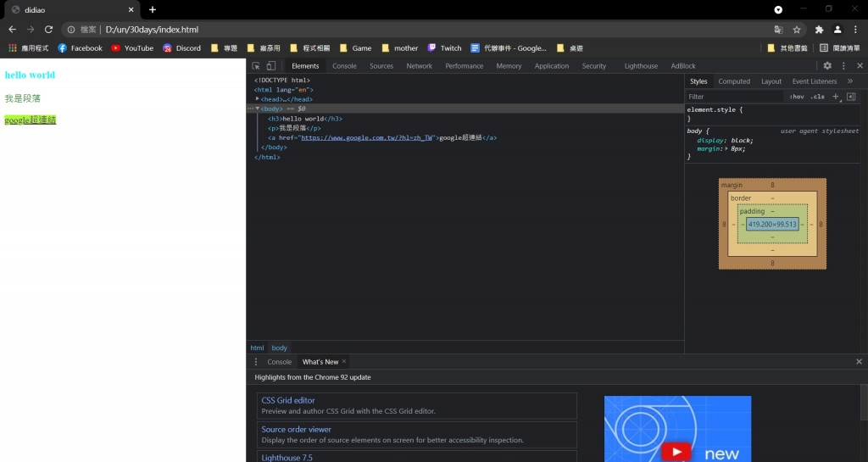This screenshot has width=868, height=462.
Task: Select the Console tab in drawer
Action: (x=279, y=362)
